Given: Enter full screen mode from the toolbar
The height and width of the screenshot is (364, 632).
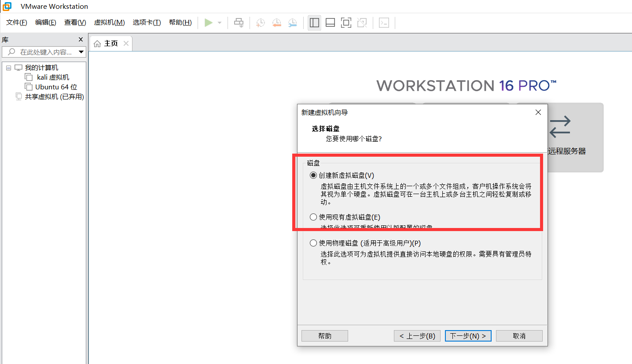Looking at the screenshot, I should point(346,22).
